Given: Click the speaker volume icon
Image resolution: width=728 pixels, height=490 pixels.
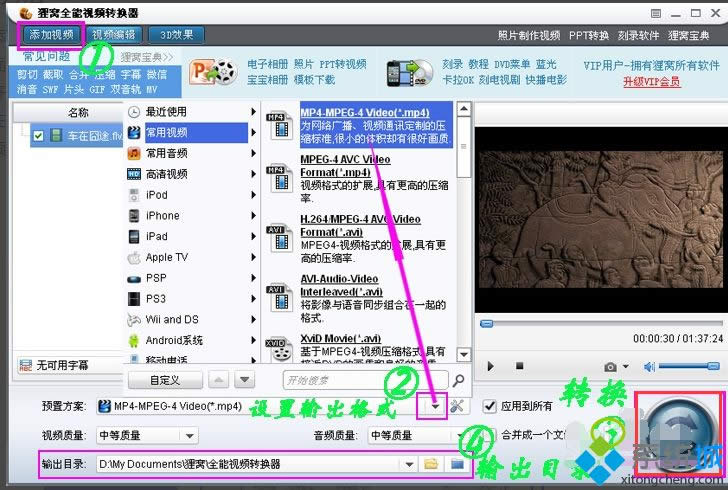Looking at the screenshot, I should [x=649, y=367].
